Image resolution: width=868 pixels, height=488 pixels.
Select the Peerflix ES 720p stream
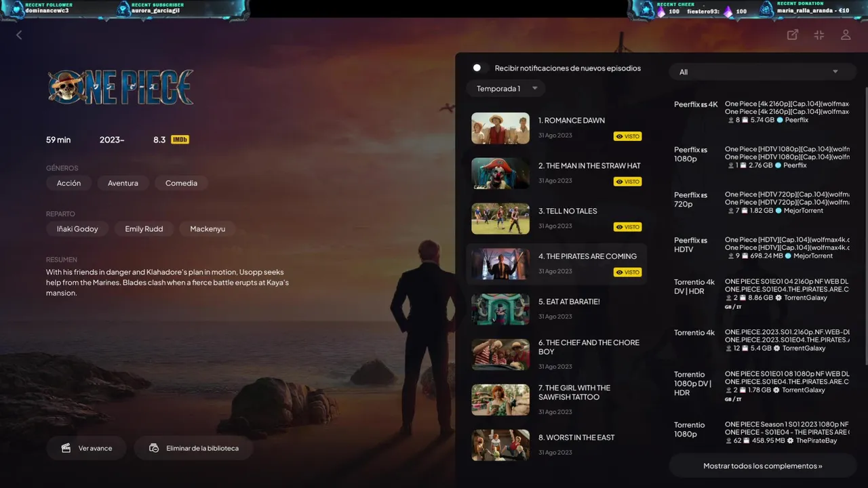pos(761,202)
